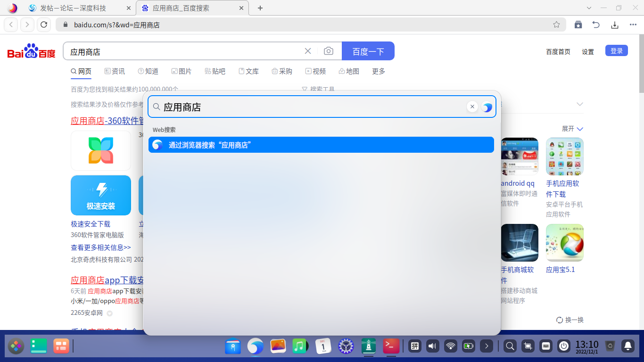Select the 视频 search category
Screen dimensions: 644x362
[315, 71]
